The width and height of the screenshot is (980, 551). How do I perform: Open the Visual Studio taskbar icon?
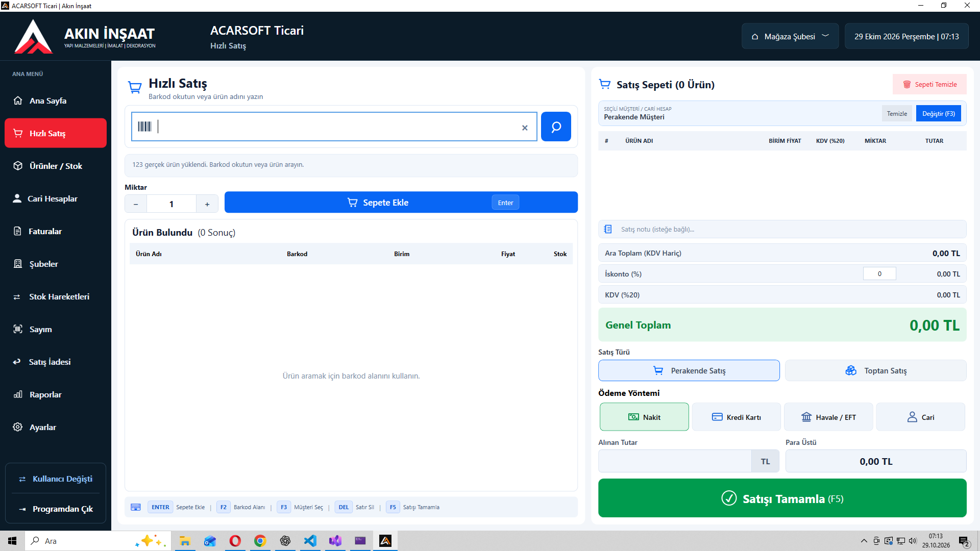[x=335, y=541]
